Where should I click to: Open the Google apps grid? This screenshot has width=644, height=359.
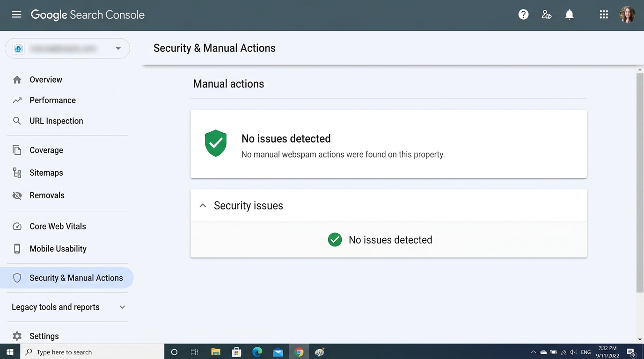click(604, 14)
